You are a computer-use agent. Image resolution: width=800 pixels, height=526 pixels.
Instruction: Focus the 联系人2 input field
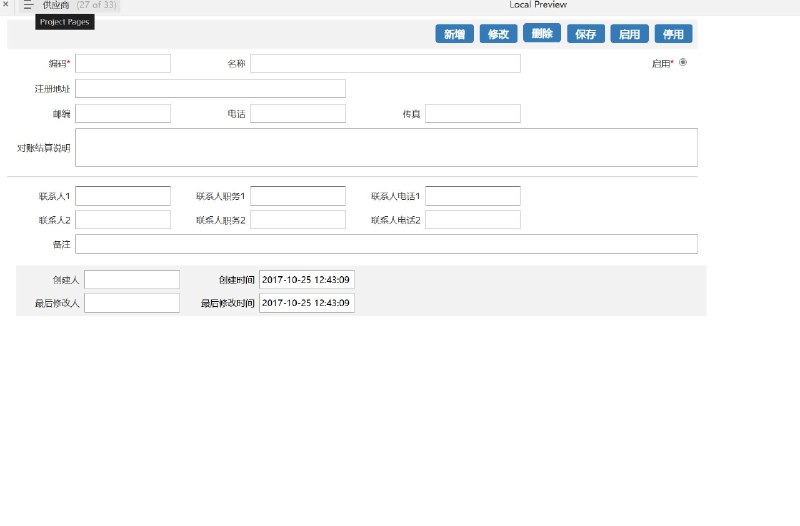[123, 219]
